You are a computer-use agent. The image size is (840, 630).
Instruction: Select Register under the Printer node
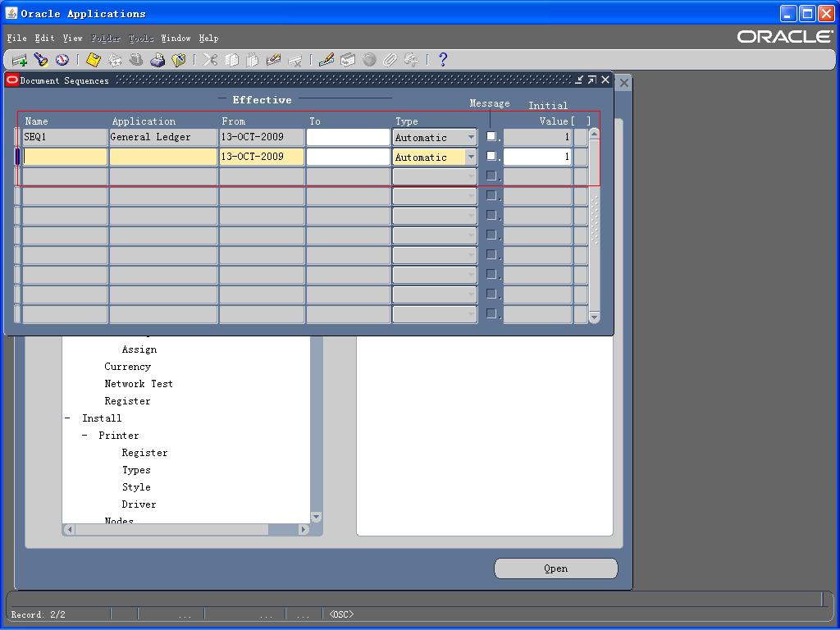(144, 453)
